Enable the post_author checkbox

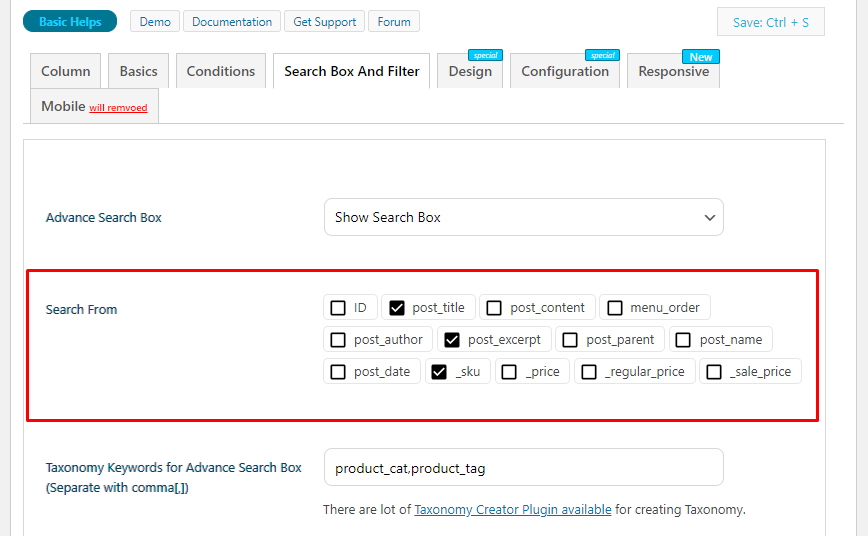point(338,340)
